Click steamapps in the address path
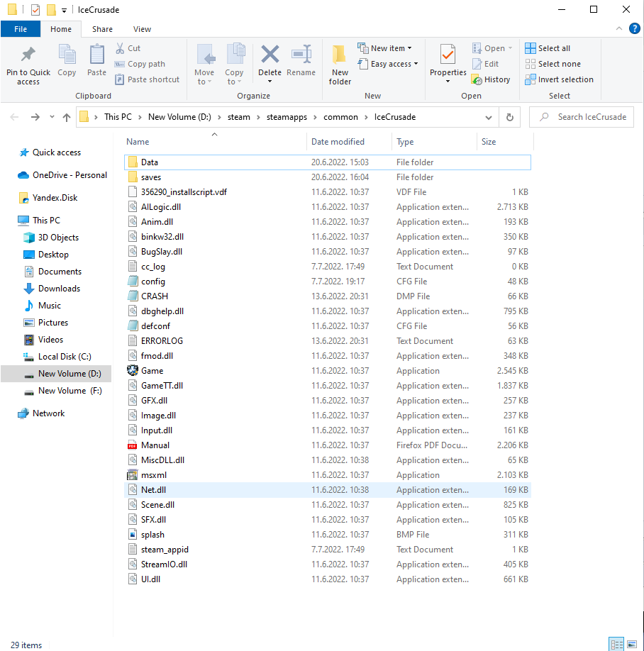Viewport: 644px width, 651px height. (287, 117)
